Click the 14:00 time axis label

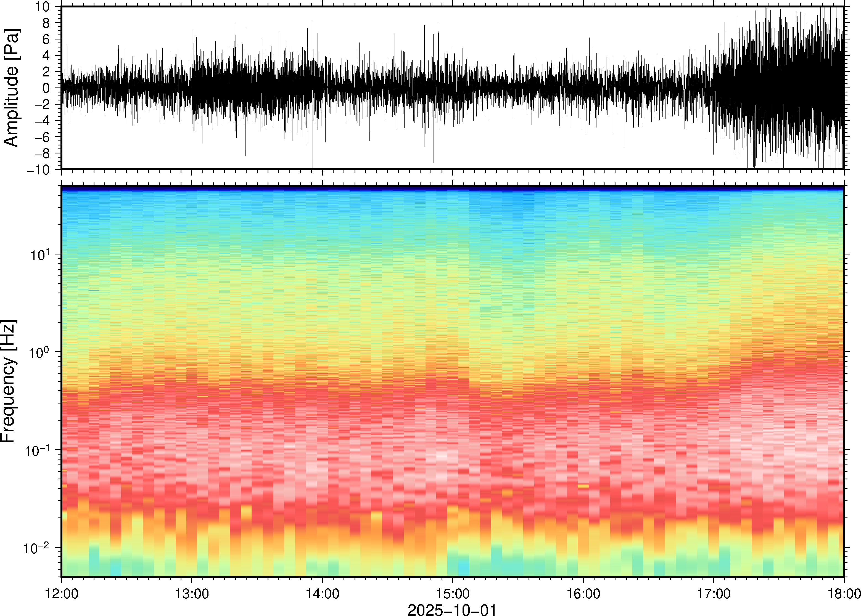[x=322, y=594]
